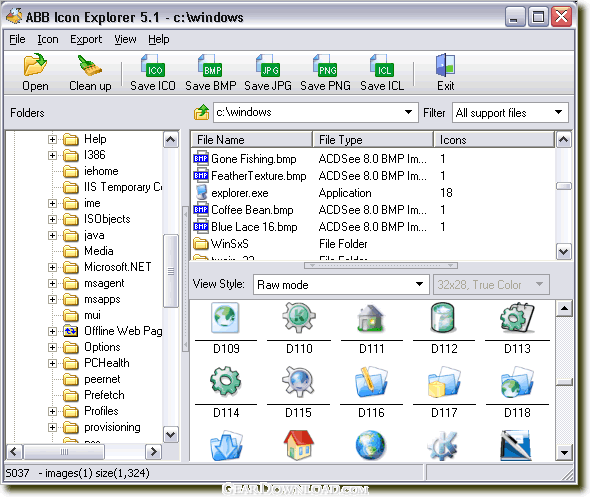Select the blue download folder icon

click(x=226, y=446)
